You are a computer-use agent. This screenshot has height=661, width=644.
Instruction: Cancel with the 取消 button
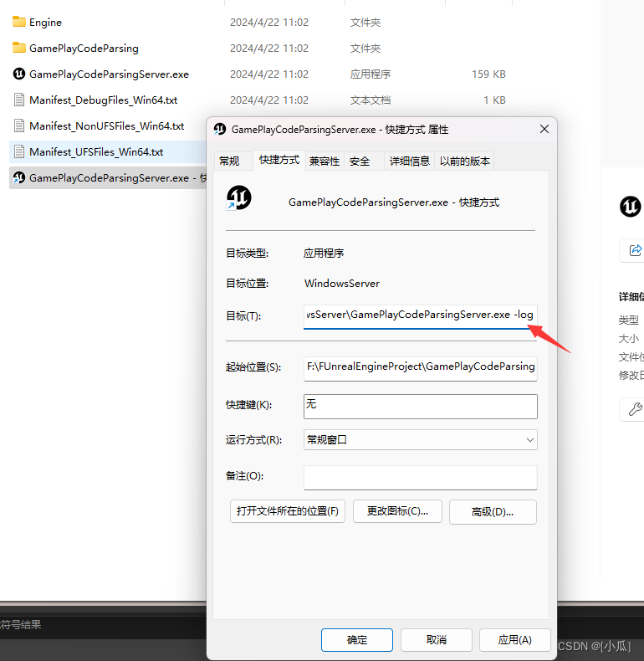[x=437, y=640]
